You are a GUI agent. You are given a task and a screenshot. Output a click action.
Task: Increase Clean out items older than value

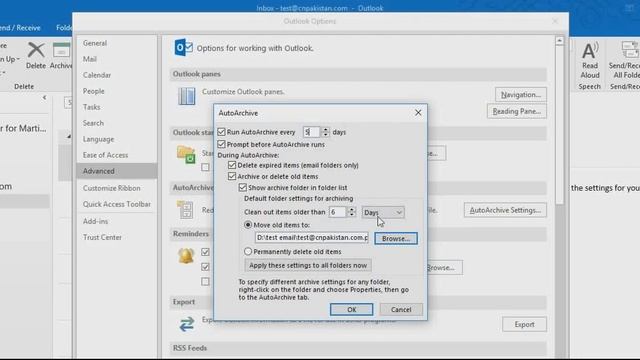[351, 209]
